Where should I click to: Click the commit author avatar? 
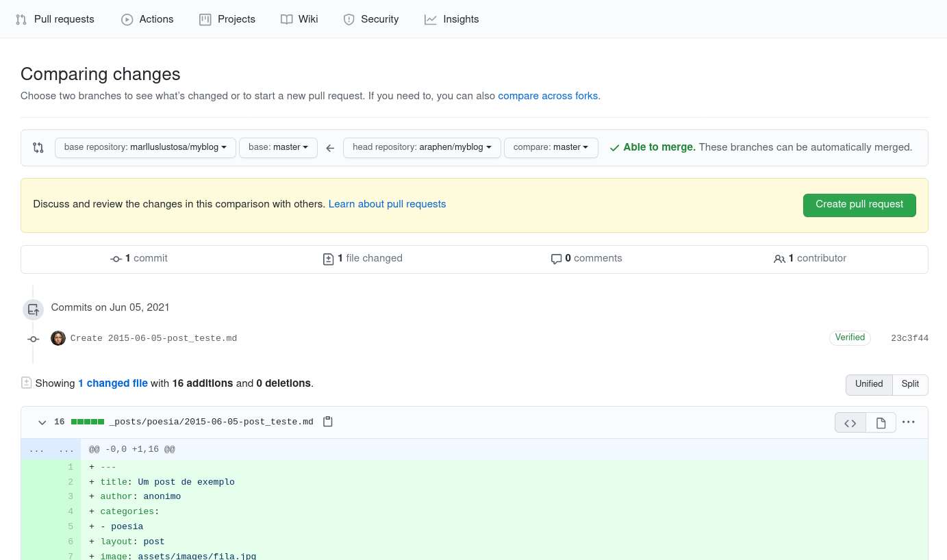click(x=58, y=338)
